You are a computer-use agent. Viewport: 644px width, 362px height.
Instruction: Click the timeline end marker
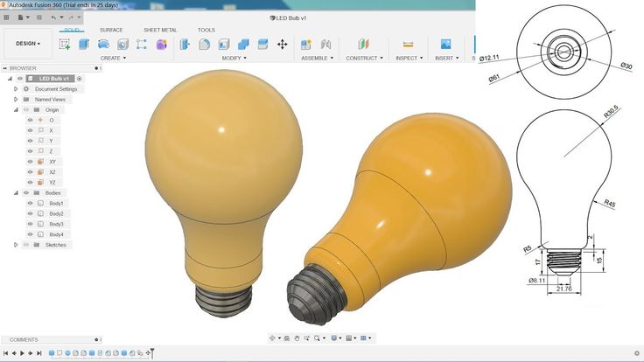(152, 352)
